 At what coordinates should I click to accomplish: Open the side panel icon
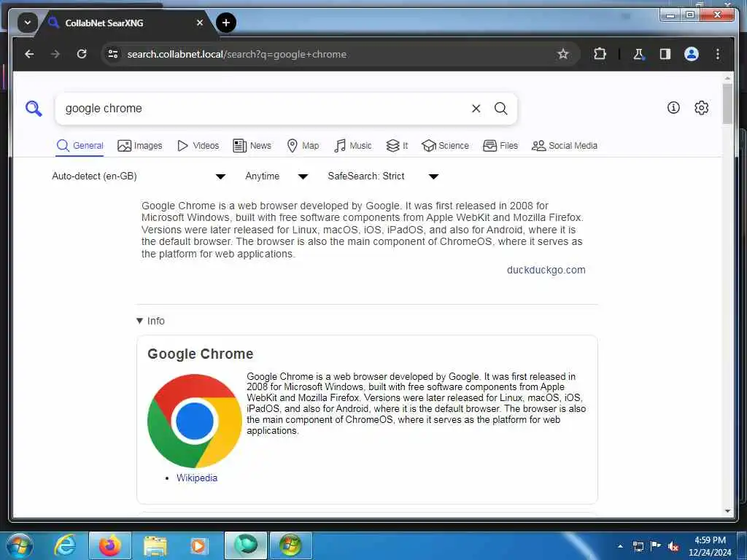pos(665,54)
